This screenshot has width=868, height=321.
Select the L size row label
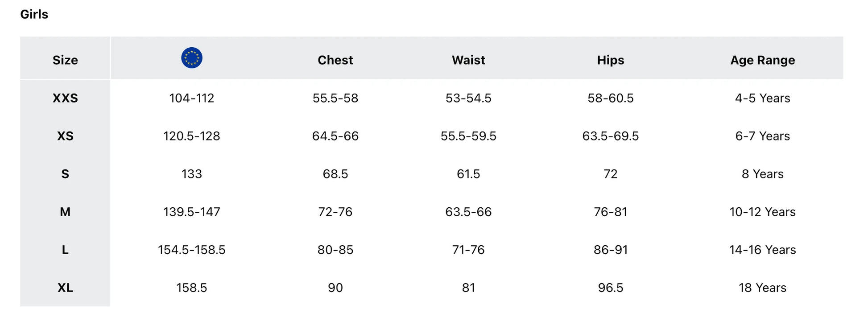point(65,250)
